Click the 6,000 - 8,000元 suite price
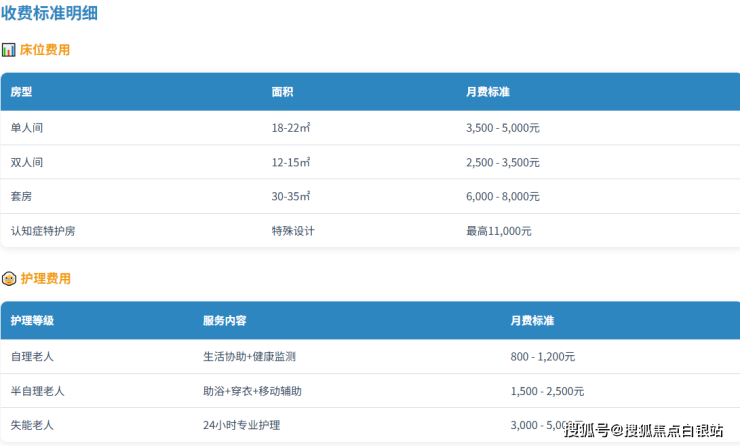Viewport: 740px width, 446px height. click(503, 197)
